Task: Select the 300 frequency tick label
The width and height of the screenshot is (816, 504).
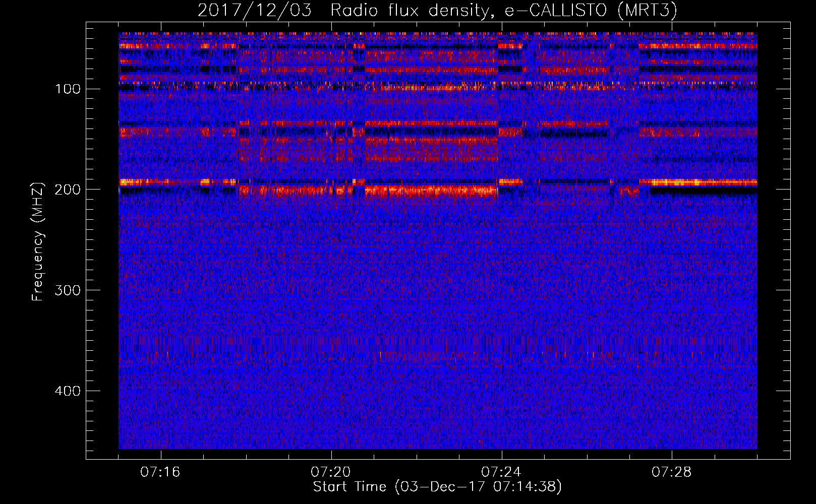Action: pos(68,290)
